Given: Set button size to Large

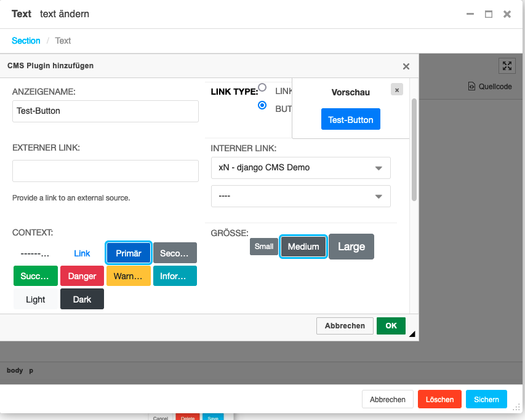Looking at the screenshot, I should point(351,247).
